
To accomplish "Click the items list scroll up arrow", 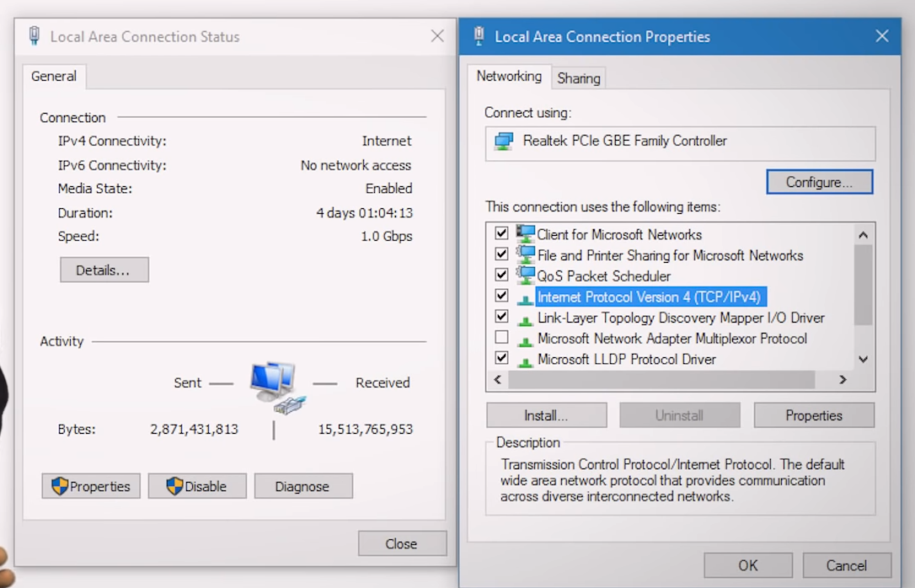I will coord(863,235).
